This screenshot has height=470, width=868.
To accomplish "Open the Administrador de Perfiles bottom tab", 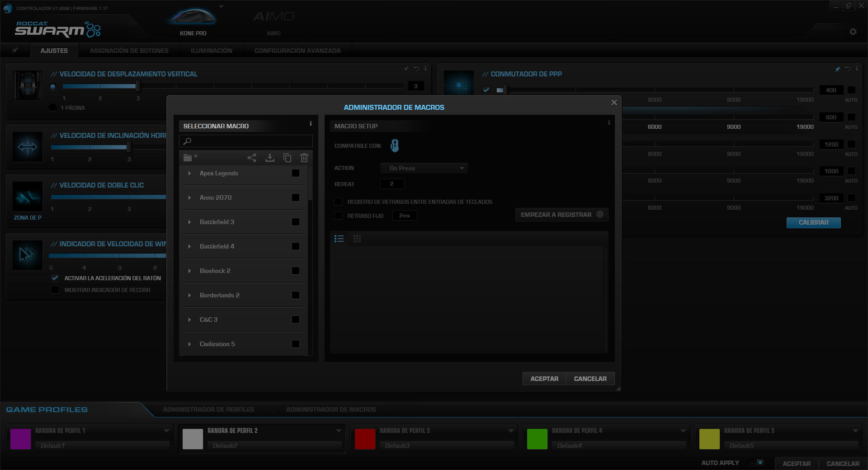I will (208, 409).
